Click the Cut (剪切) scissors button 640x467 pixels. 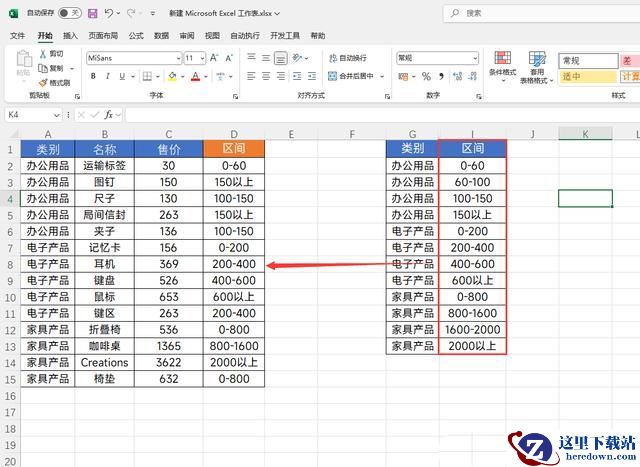click(x=51, y=54)
